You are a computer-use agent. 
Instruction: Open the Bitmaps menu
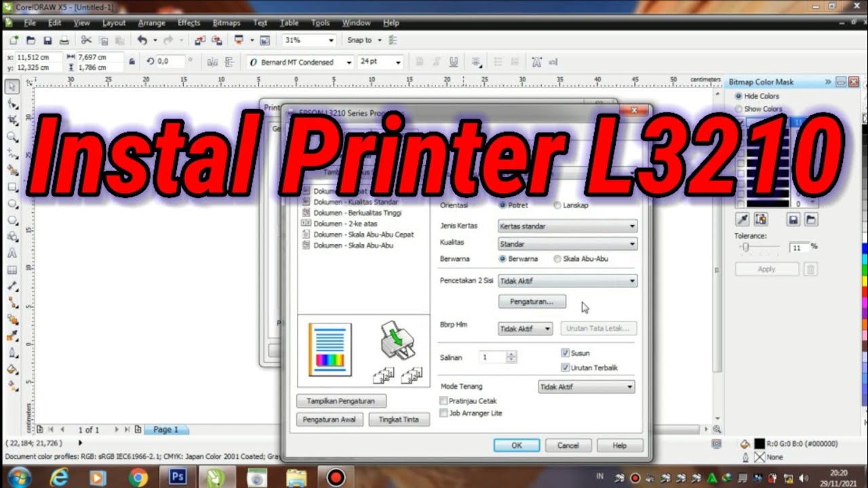coord(226,22)
